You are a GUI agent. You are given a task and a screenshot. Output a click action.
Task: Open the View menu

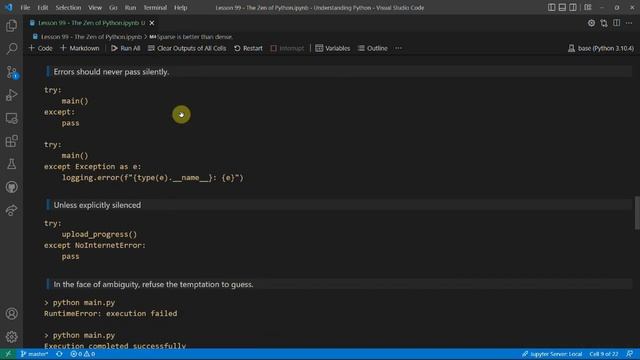[x=95, y=7]
